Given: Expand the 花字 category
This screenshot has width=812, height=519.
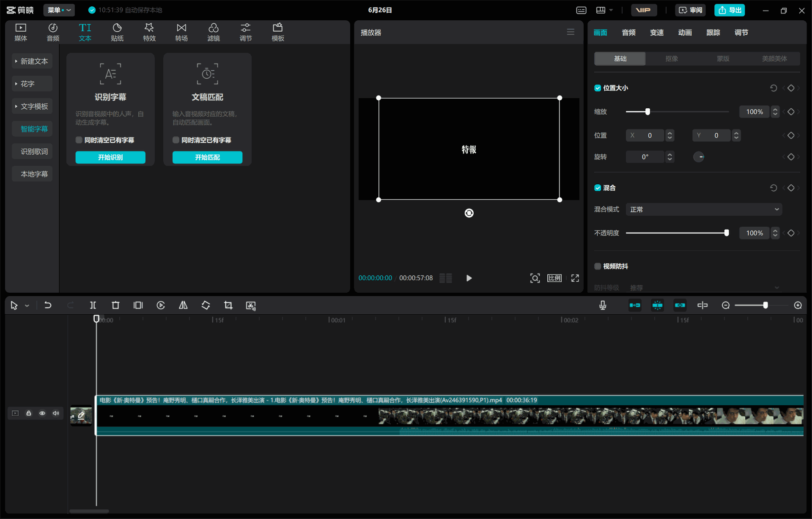Looking at the screenshot, I should click(x=32, y=84).
